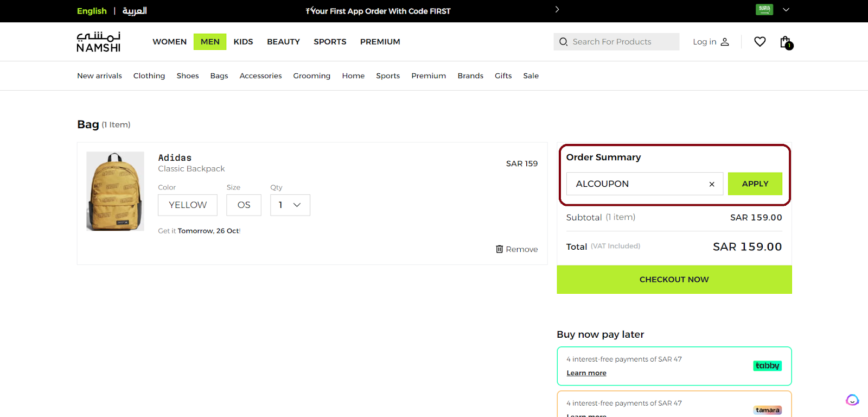Click tabby Learn more link
This screenshot has width=868, height=417.
(x=586, y=373)
